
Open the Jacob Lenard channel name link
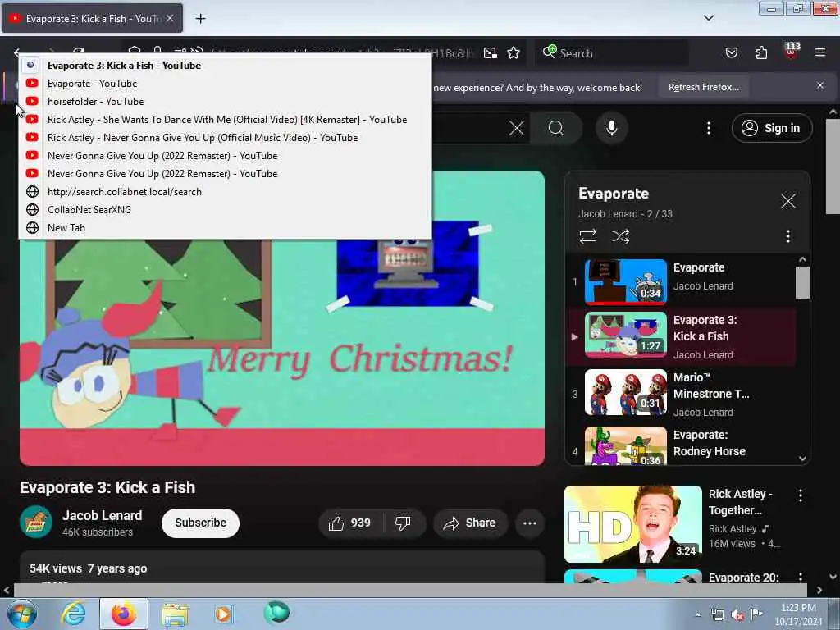102,515
